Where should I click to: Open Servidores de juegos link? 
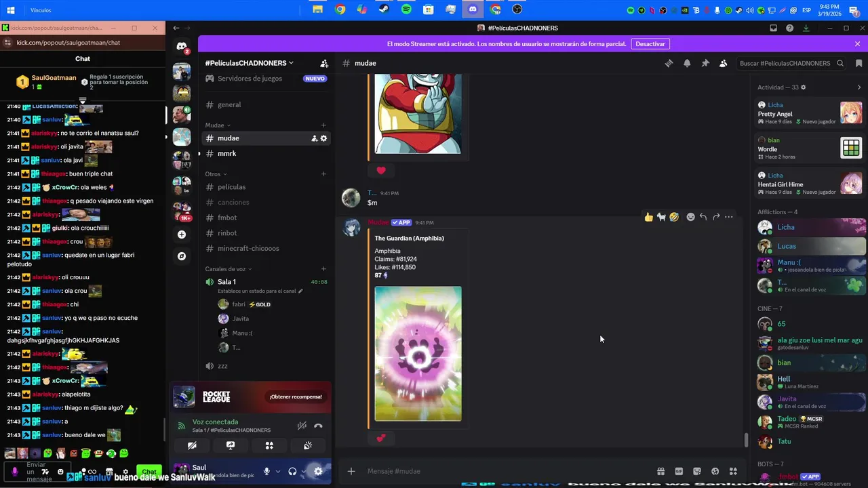(x=265, y=79)
